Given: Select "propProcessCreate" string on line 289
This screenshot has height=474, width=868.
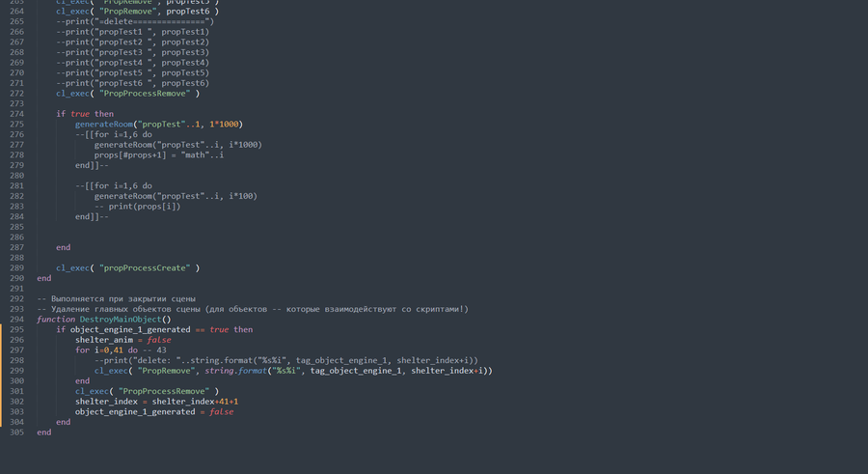Looking at the screenshot, I should pos(145,267).
